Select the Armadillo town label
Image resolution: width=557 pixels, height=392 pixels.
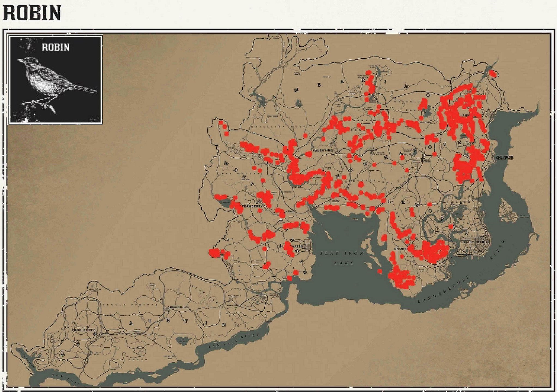177,307
